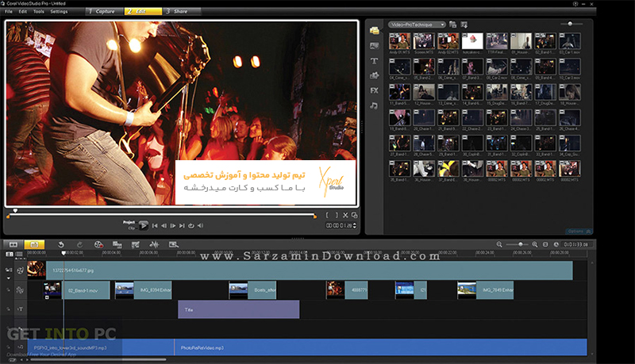
Task: Open the FX filter library
Action: 374,90
